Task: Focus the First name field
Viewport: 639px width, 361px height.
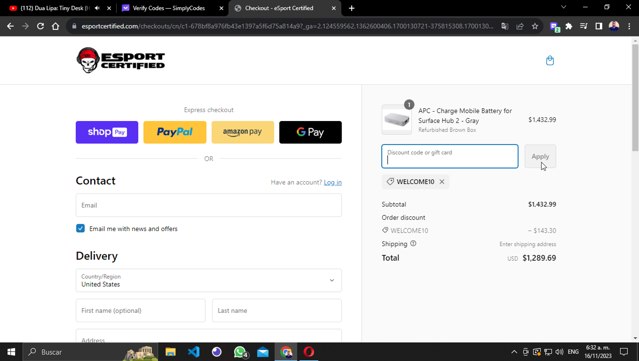Action: pos(141,310)
